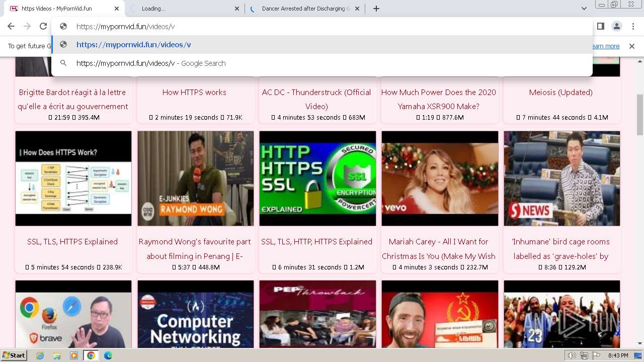Open "'Inhumane' bird cage rooms" title link
644x362 pixels.
tap(561, 249)
